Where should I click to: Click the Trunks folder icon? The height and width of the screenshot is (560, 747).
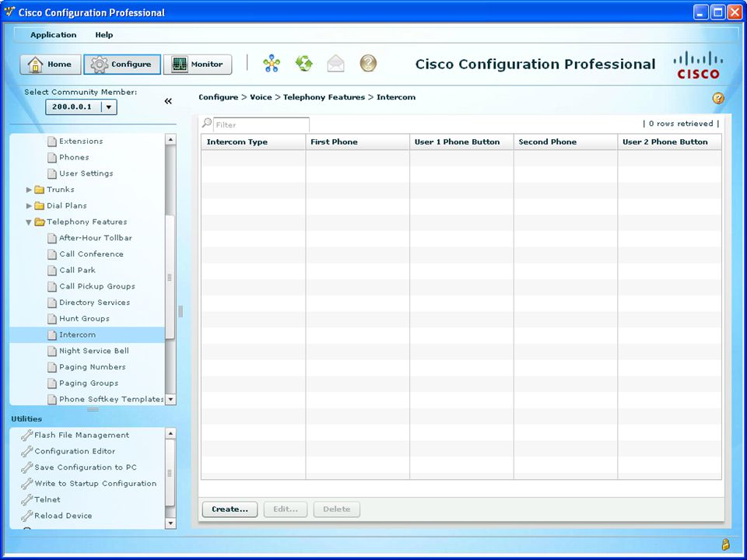click(40, 190)
